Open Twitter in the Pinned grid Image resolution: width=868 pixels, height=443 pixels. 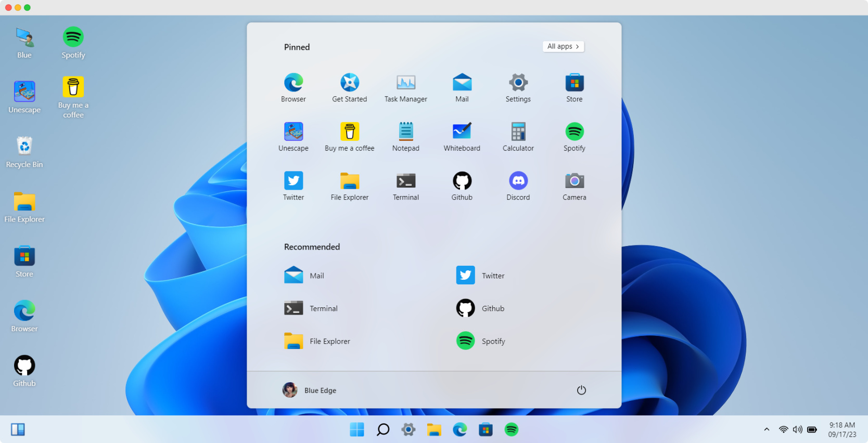coord(293,186)
